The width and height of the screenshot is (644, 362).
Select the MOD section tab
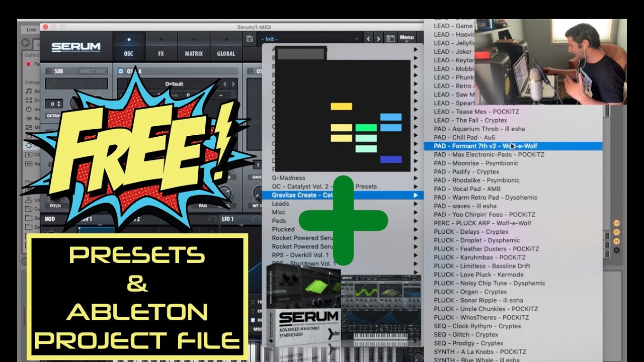[50, 219]
